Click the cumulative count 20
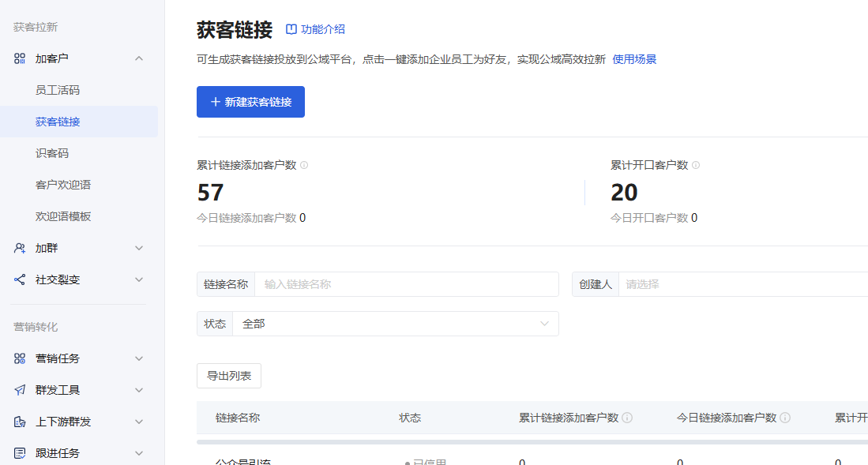The image size is (868, 465). [x=625, y=193]
